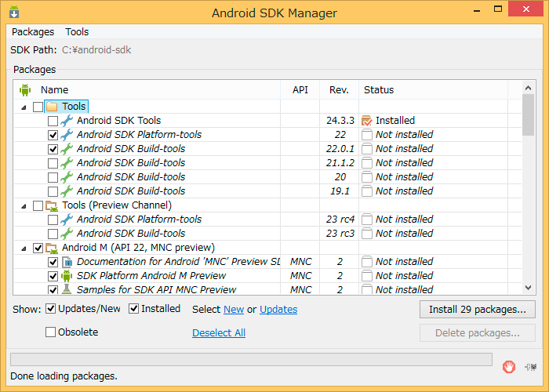Click the green wrench icon for Build-tools 21.1.2
This screenshot has width=549, height=392.
(x=67, y=163)
